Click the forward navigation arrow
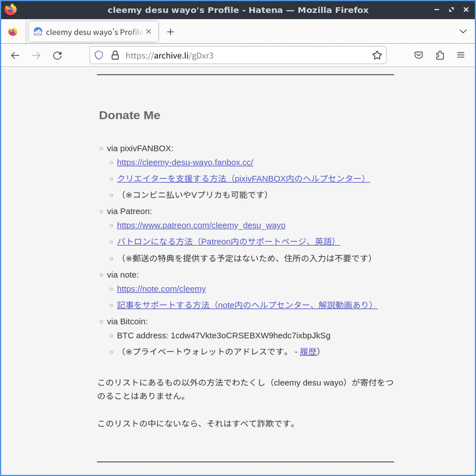The width and height of the screenshot is (476, 476). click(36, 55)
